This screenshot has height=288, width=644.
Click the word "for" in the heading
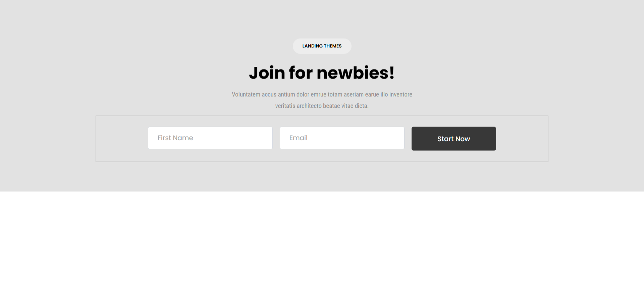(x=301, y=73)
